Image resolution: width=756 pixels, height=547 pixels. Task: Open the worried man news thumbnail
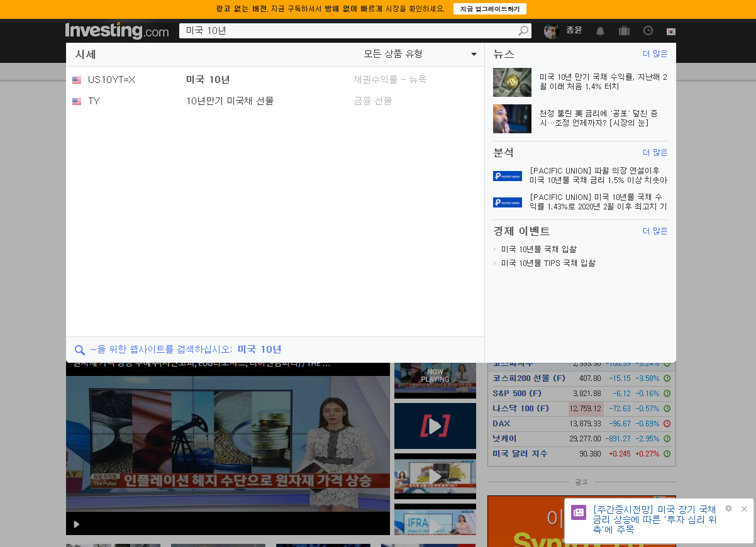512,119
